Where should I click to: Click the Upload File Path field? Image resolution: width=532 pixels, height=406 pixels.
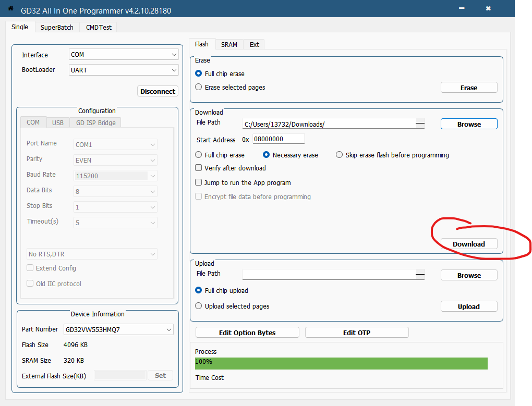point(329,275)
